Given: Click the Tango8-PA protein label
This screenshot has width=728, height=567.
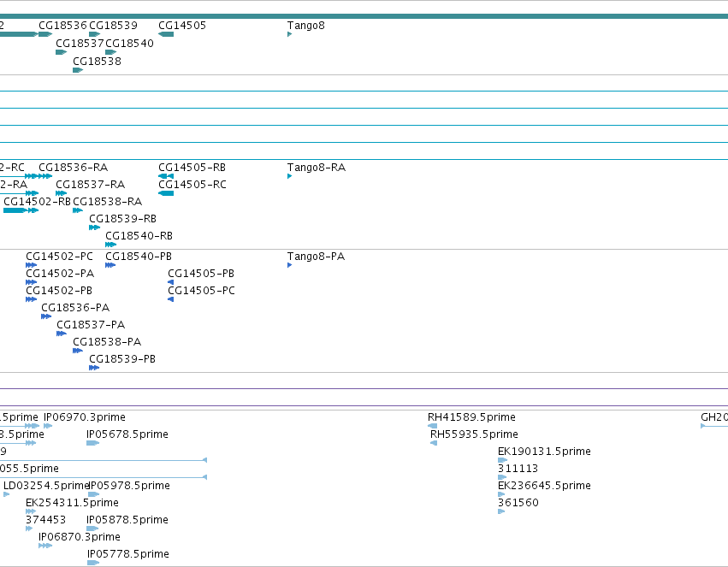Looking at the screenshot, I should tap(317, 256).
